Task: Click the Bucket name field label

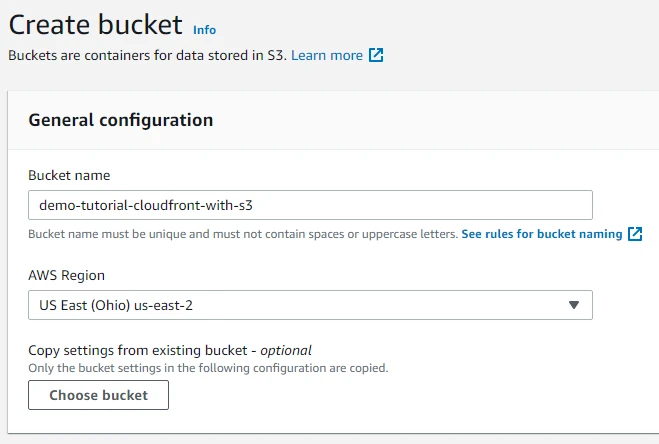Action: 69,176
